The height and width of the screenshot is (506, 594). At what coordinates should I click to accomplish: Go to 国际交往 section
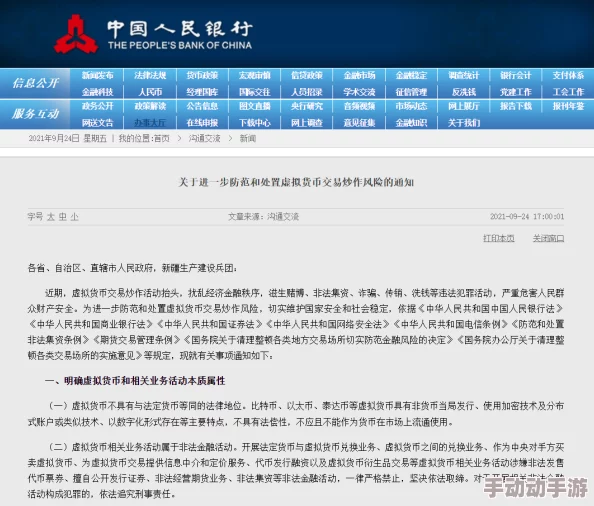[255, 92]
